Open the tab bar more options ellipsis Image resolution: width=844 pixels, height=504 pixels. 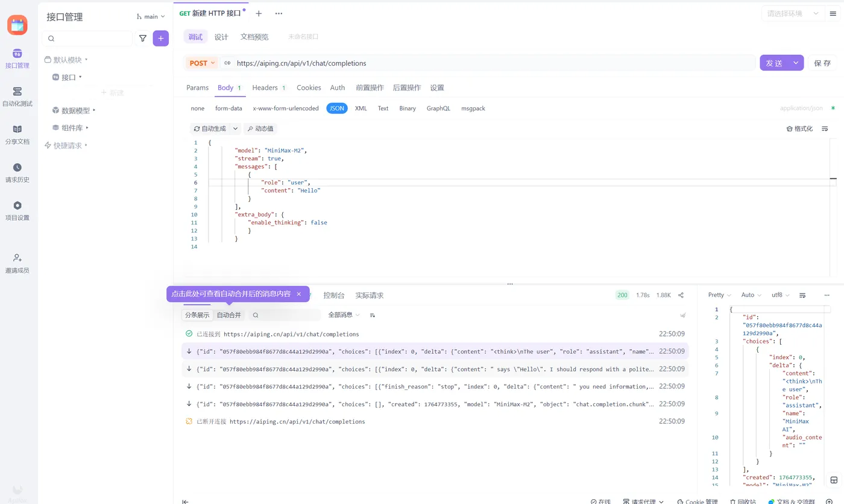[279, 13]
